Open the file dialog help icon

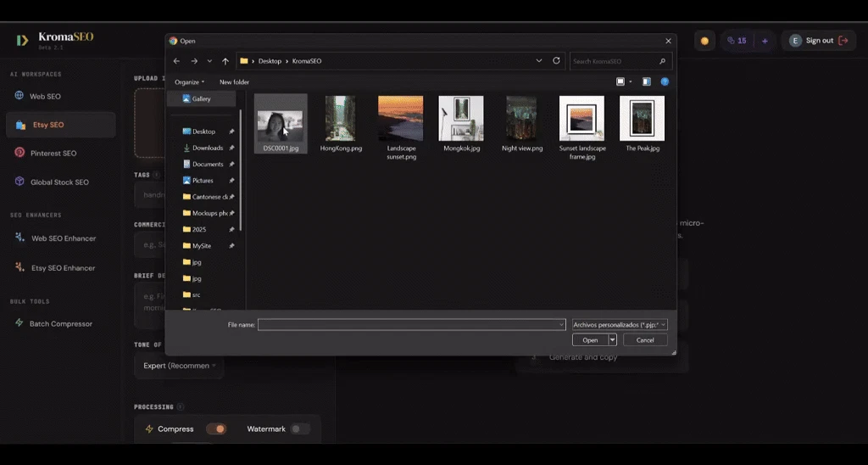tap(665, 81)
